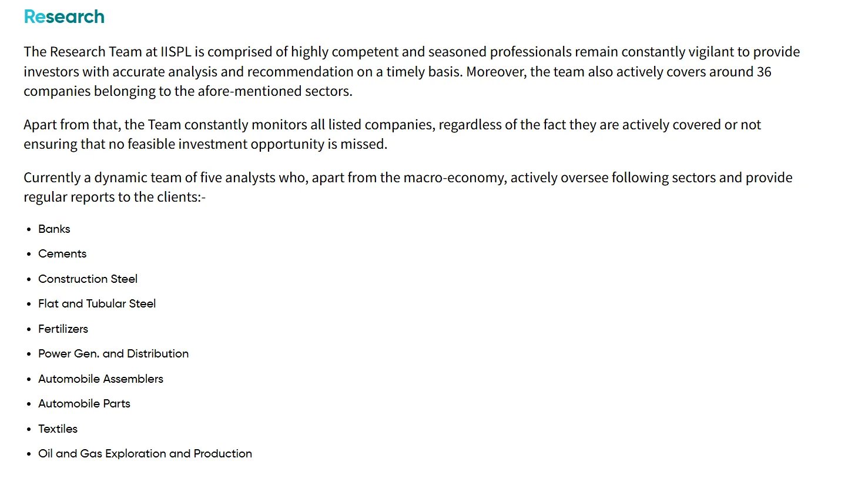This screenshot has height=478, width=868.
Task: Click the word IISPL in first paragraph
Action: [x=176, y=52]
